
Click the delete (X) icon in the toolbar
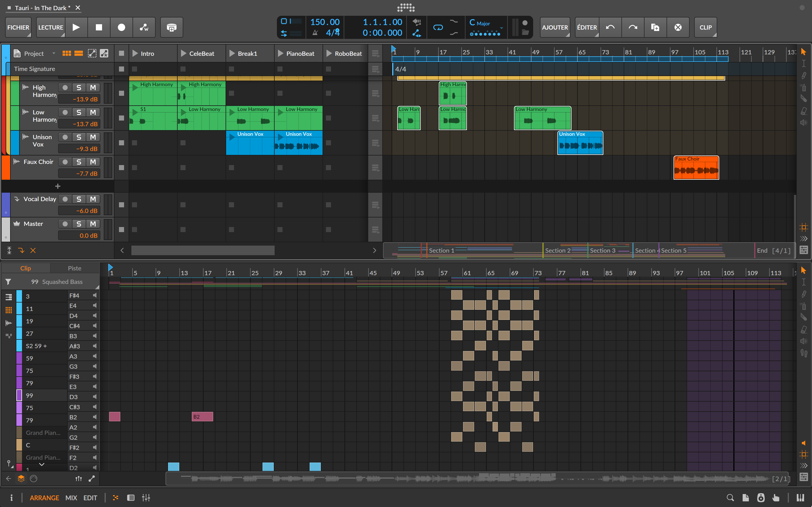click(678, 27)
